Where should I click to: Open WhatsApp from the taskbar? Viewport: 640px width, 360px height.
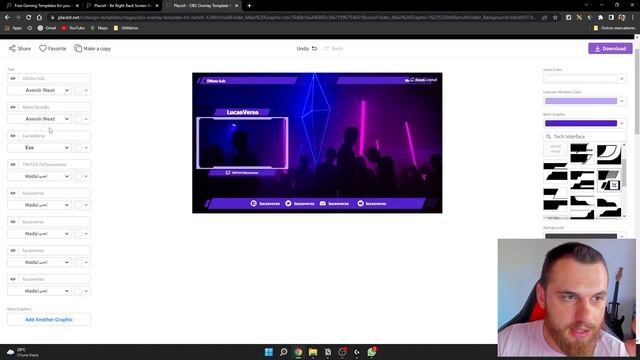(371, 352)
